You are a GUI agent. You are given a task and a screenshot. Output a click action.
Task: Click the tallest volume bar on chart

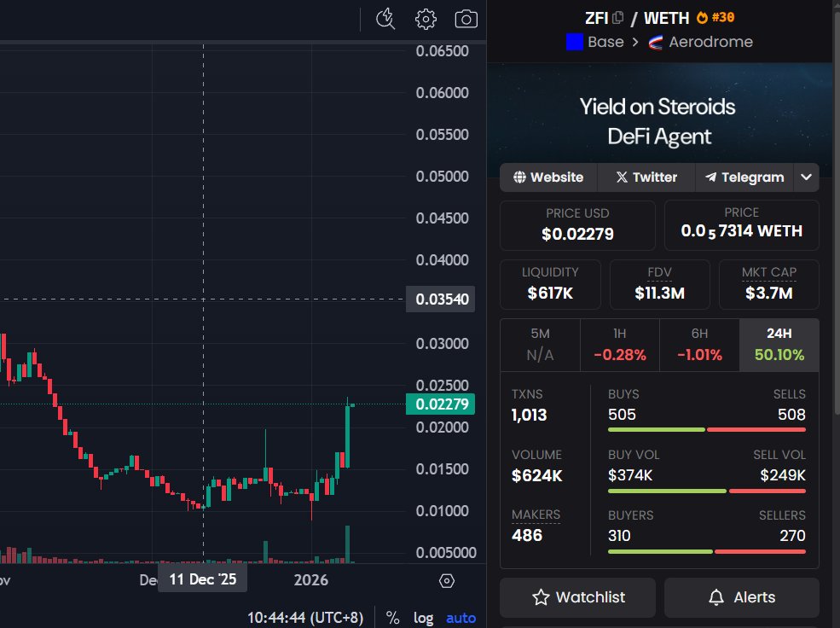(347, 544)
